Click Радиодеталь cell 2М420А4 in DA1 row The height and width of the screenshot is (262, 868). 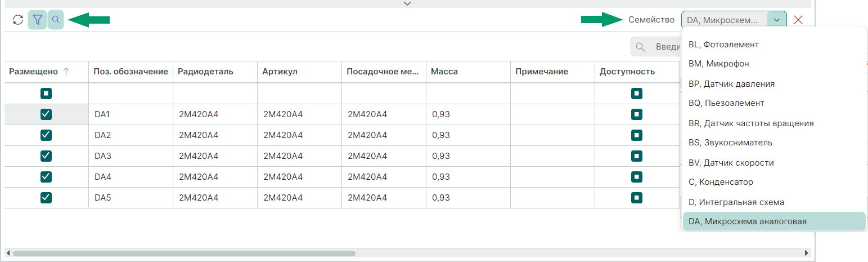coord(215,114)
